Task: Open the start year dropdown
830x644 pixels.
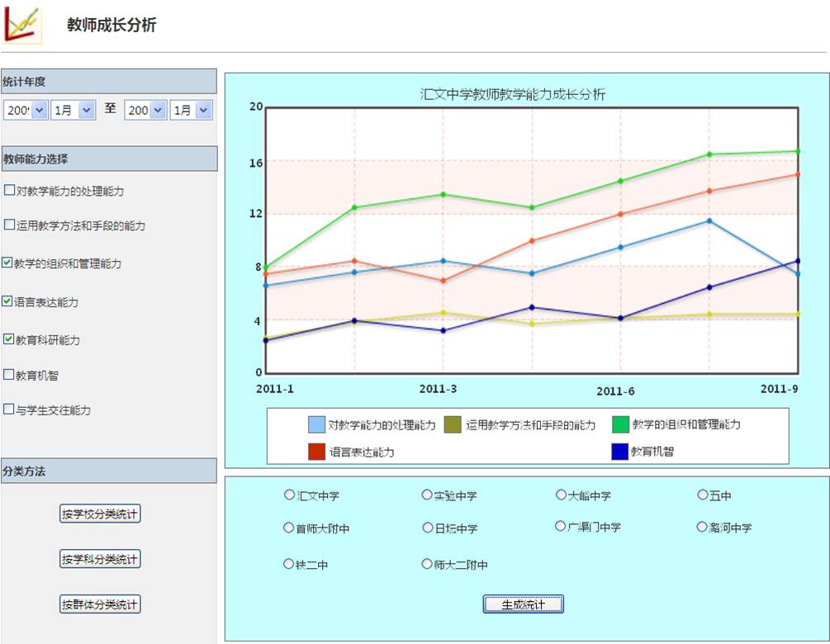Action: point(26,110)
